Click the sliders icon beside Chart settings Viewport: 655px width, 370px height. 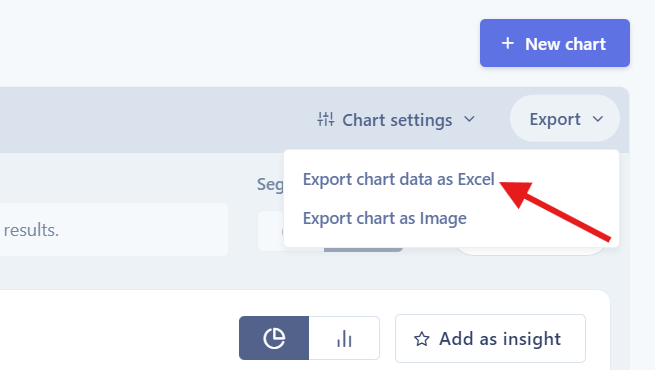325,119
